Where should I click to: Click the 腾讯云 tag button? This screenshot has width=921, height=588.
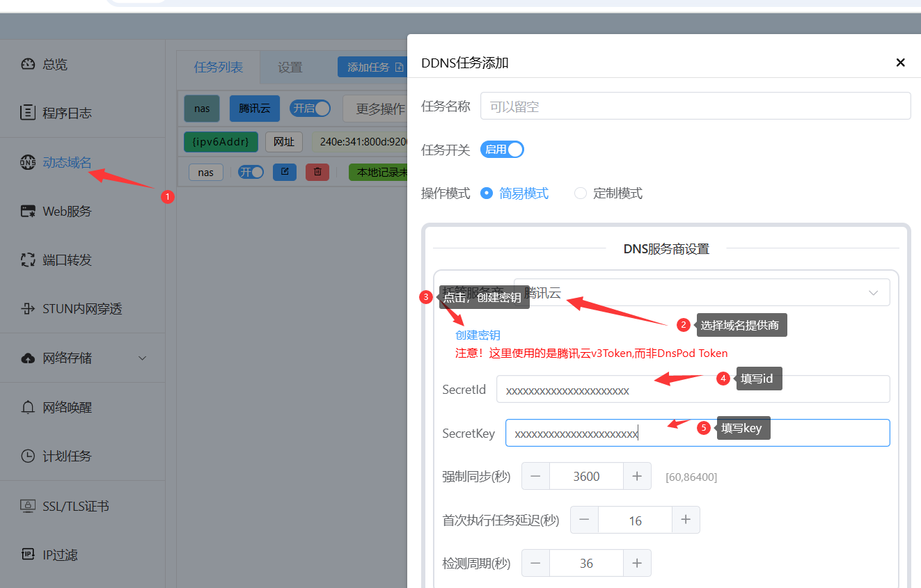254,109
